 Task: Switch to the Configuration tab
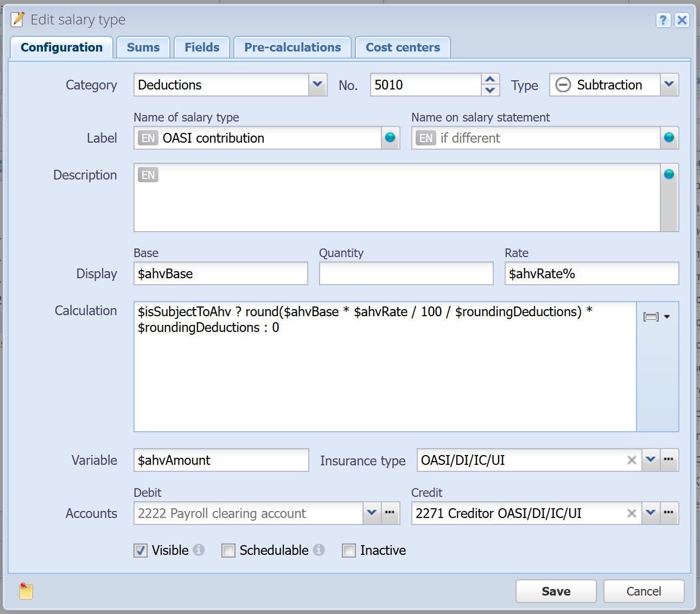pos(61,47)
